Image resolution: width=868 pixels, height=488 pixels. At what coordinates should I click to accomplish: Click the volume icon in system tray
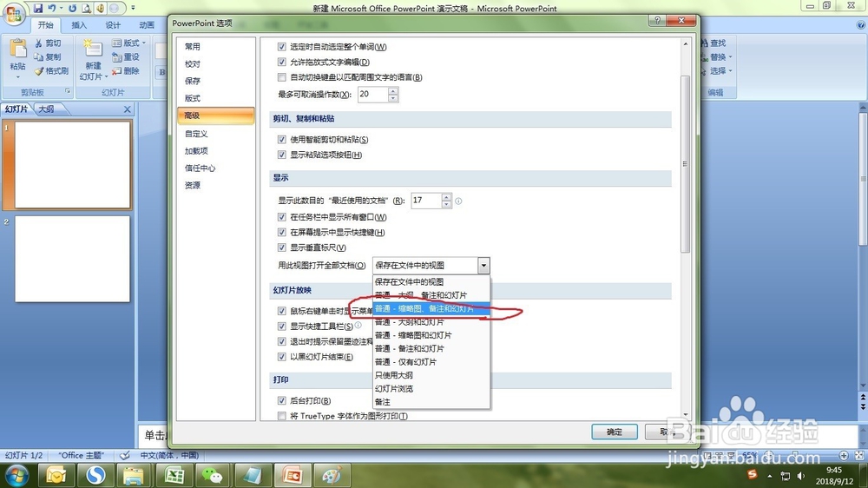800,476
